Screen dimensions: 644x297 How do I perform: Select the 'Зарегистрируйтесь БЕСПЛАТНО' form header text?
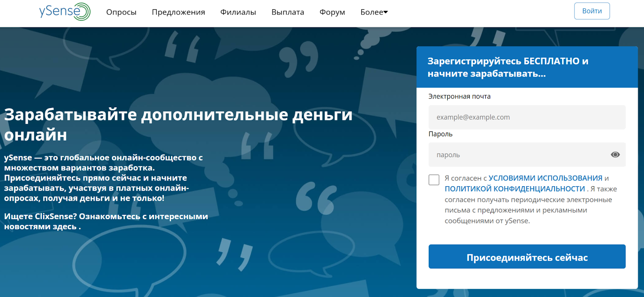(508, 67)
